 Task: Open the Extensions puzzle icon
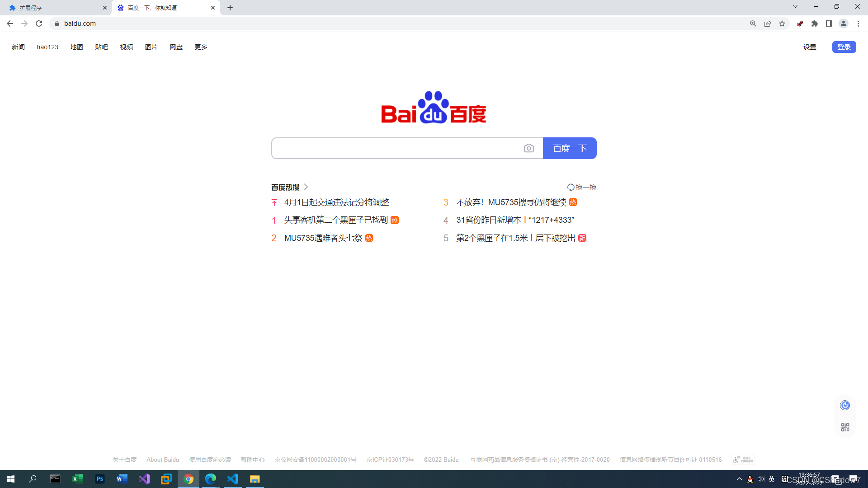[x=815, y=23]
